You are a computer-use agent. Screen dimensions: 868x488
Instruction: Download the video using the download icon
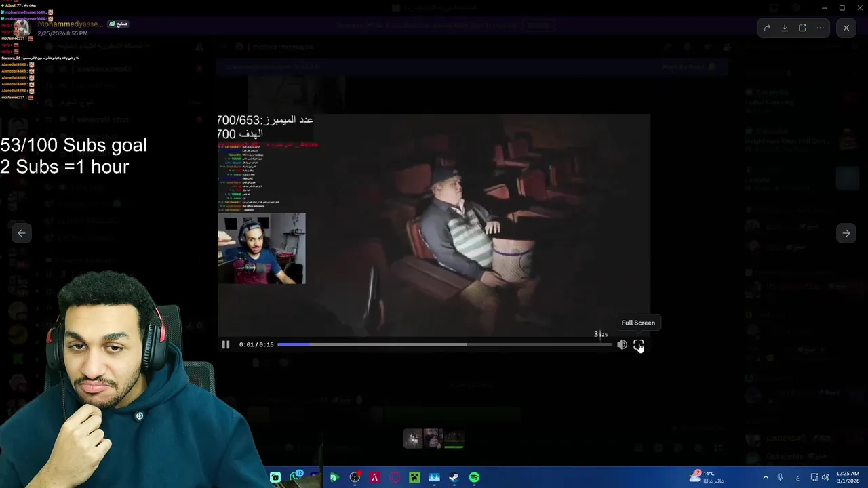coord(785,28)
